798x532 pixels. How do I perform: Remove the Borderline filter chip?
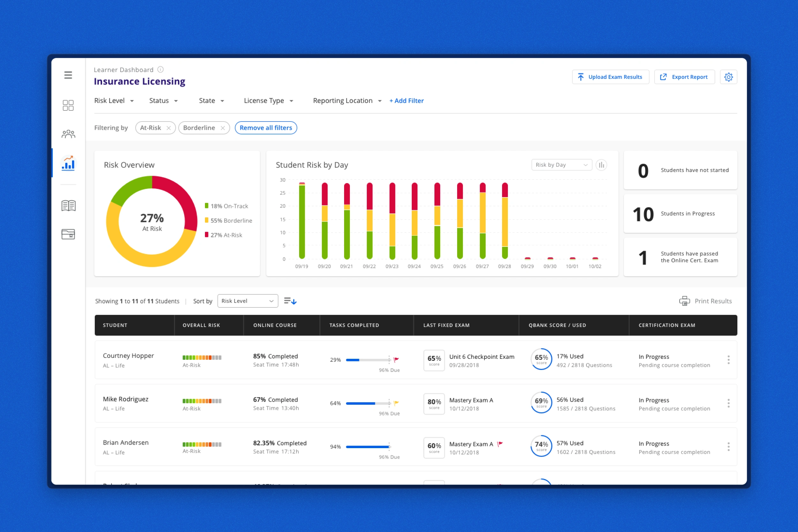click(223, 128)
